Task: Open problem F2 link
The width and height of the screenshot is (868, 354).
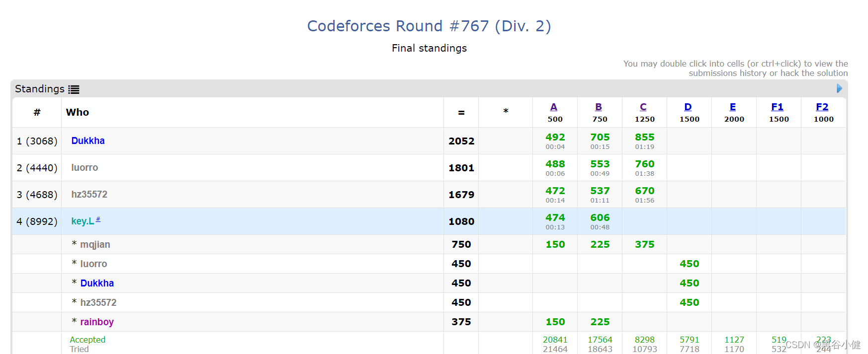Action: [822, 107]
